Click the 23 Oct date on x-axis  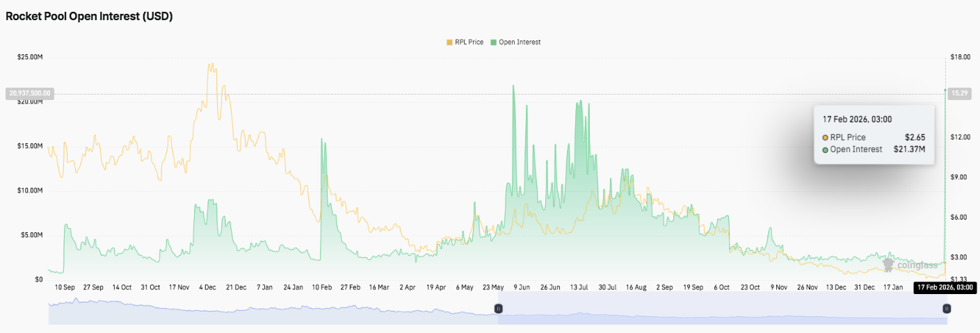pyautogui.click(x=749, y=287)
